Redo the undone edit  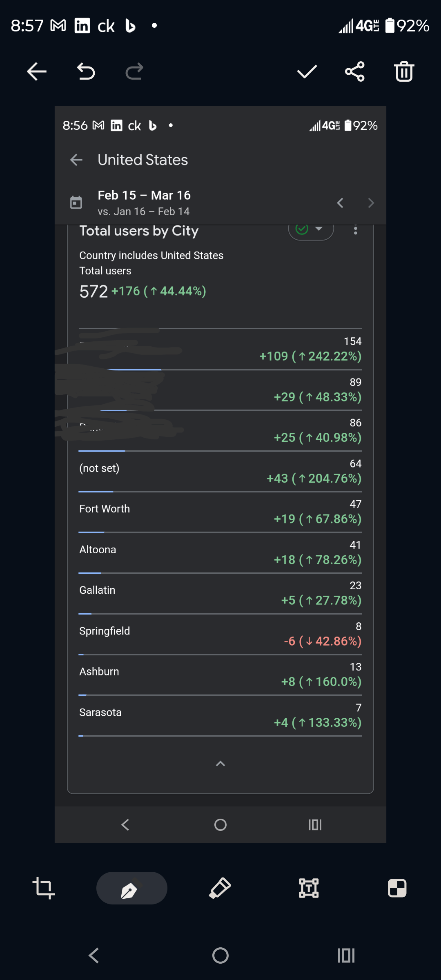tap(134, 72)
